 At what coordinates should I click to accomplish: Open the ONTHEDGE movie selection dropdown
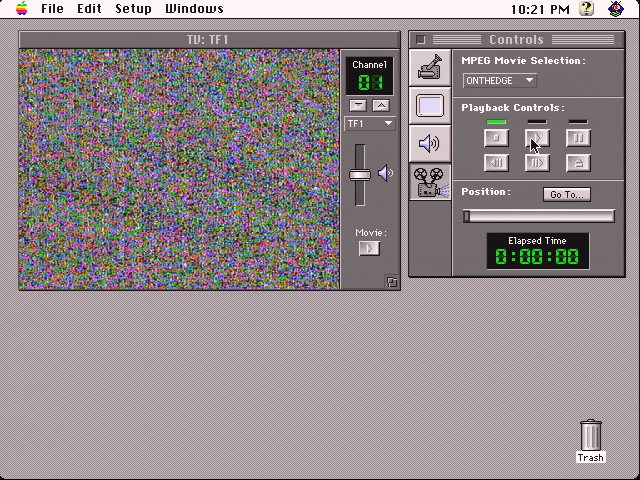pos(500,80)
